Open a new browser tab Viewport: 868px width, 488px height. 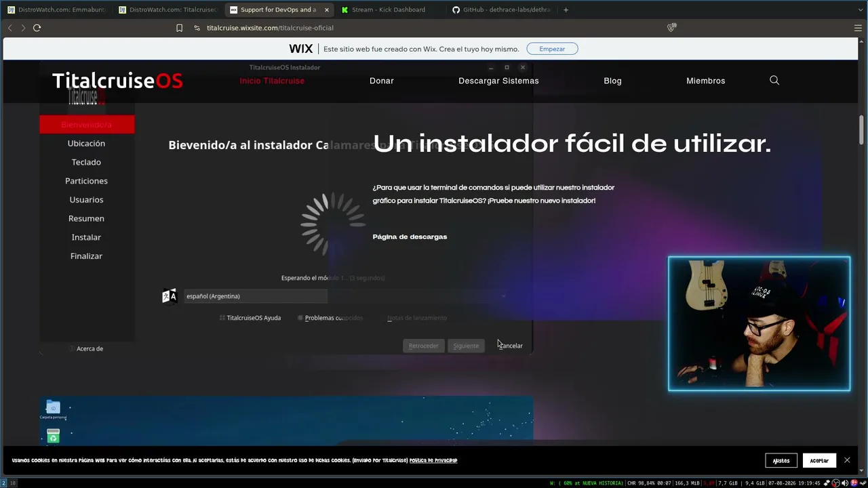[566, 9]
